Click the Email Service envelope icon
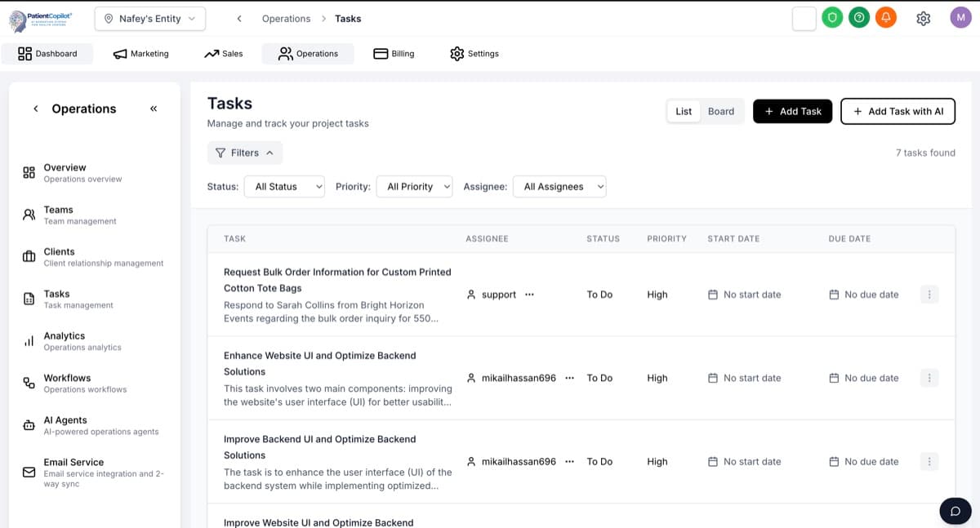The height and width of the screenshot is (528, 980). click(29, 472)
